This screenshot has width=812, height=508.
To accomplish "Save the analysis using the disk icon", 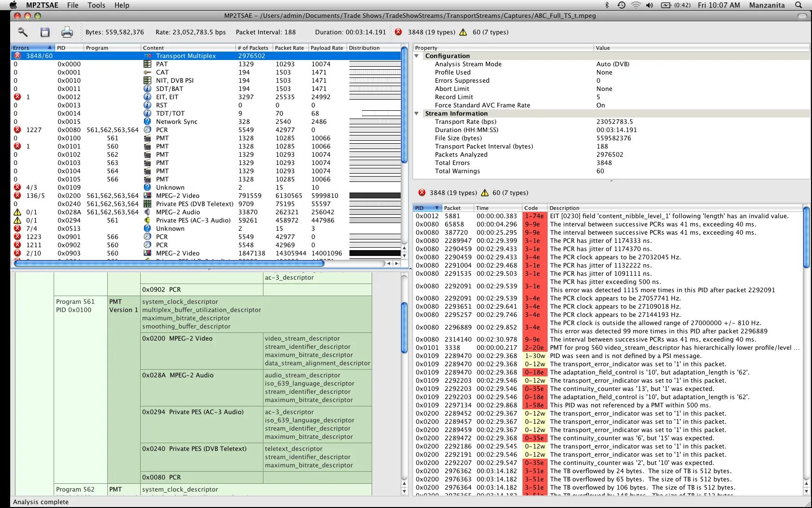I will 45,32.
